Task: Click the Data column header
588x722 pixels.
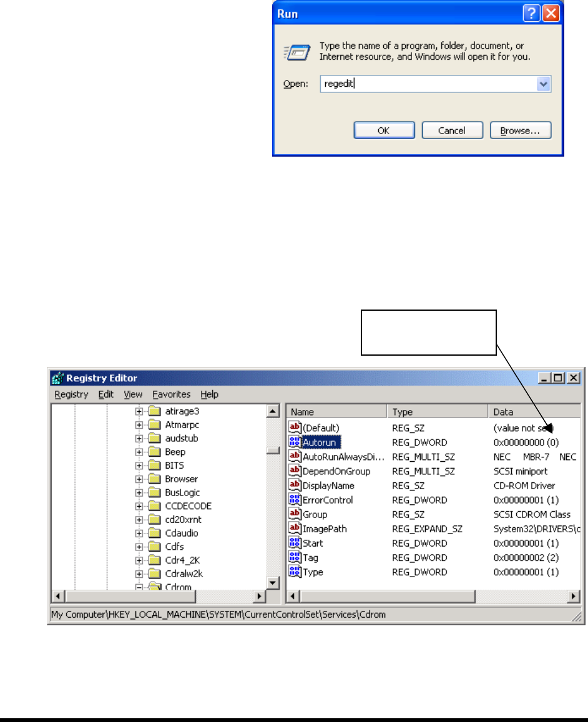Action: tap(534, 412)
